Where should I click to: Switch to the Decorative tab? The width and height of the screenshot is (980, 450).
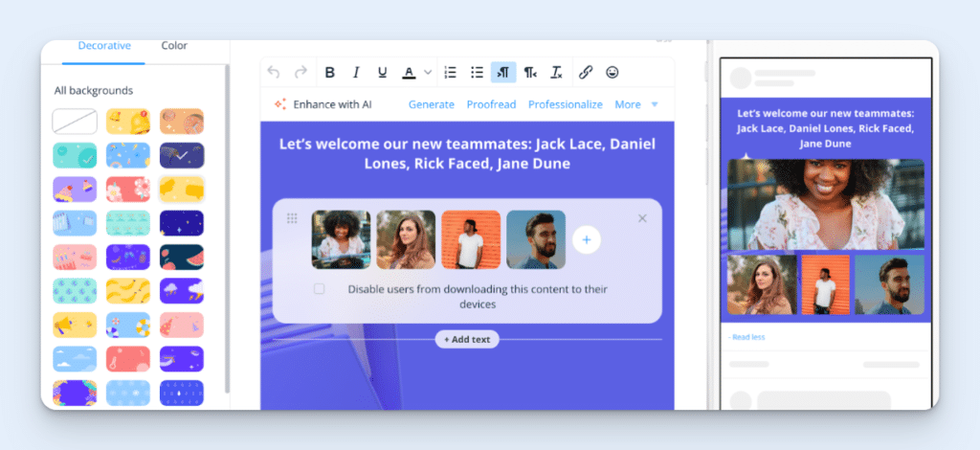tap(104, 46)
